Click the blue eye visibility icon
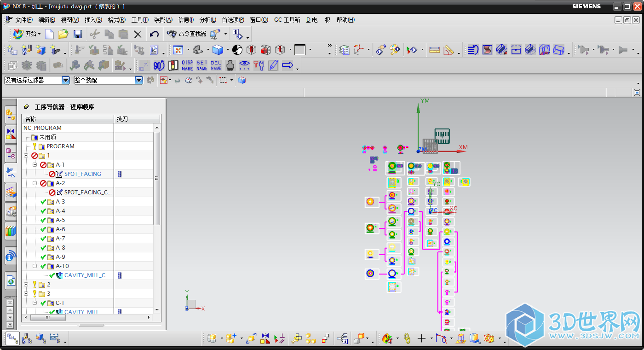This screenshot has height=350, width=644. [245, 65]
